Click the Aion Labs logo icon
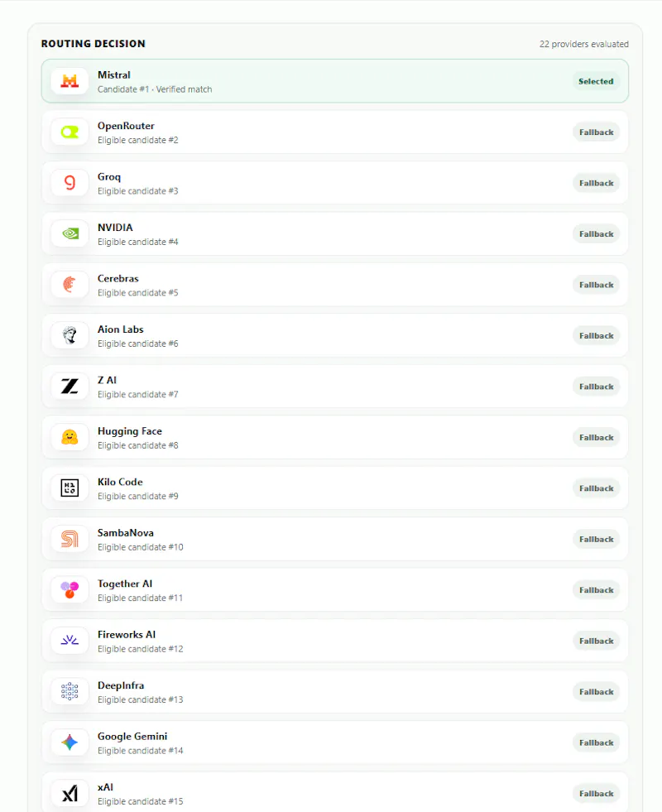Image resolution: width=662 pixels, height=812 pixels. (x=70, y=335)
